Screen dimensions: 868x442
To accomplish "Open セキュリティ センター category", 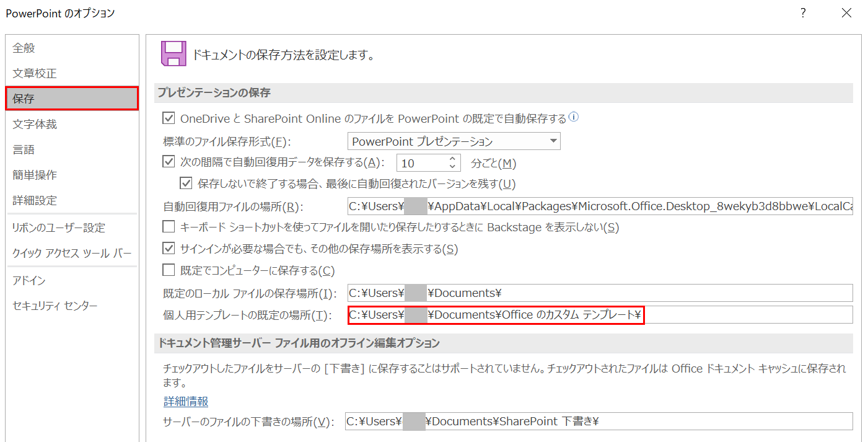I will click(72, 306).
